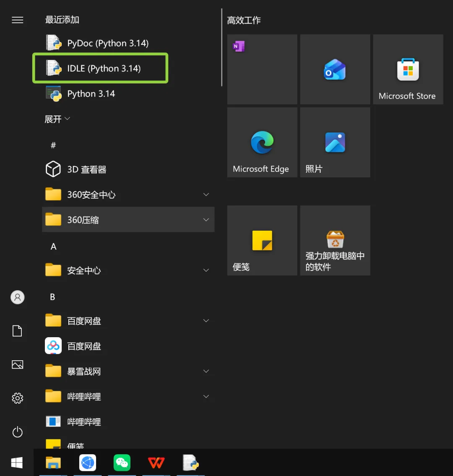Open the letter A index header
Screen dimensions: 453x476
tap(53, 247)
